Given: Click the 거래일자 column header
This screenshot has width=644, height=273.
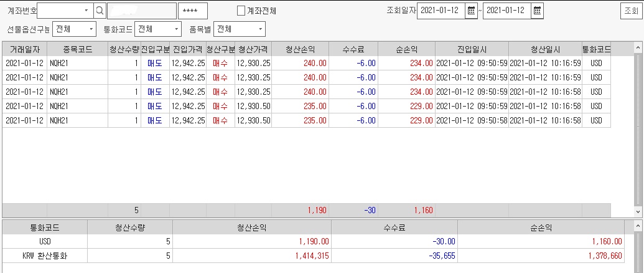Looking at the screenshot, I should [25, 49].
